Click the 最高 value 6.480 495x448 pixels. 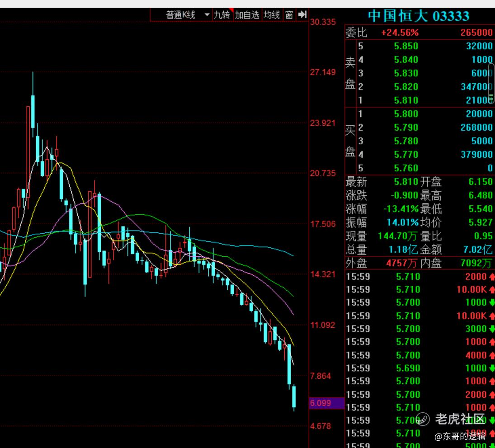[481, 195]
